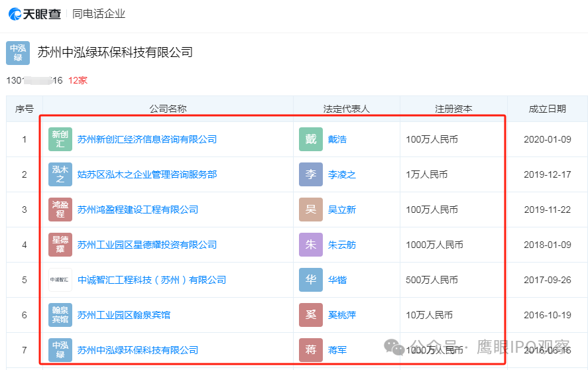Click the 蒋 avatar next to 蒋军
Viewport: 588px width, 370px height.
point(310,349)
